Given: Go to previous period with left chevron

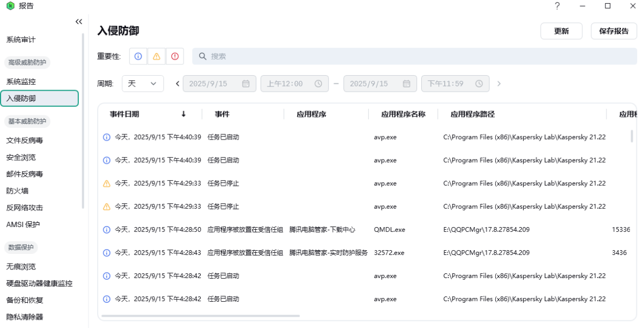Looking at the screenshot, I should [x=177, y=83].
